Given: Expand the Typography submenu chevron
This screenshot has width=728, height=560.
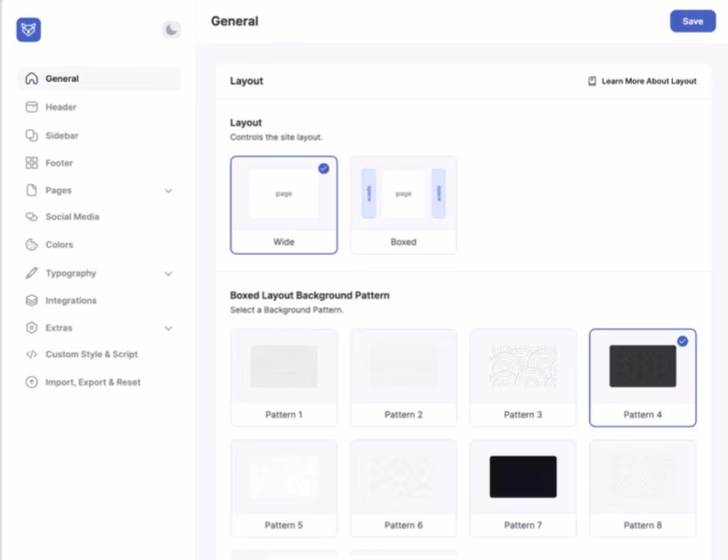Looking at the screenshot, I should 168,274.
